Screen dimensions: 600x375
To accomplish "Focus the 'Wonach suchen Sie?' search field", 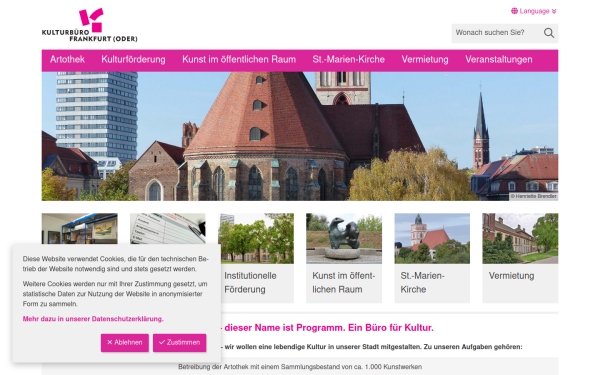I will 496,33.
